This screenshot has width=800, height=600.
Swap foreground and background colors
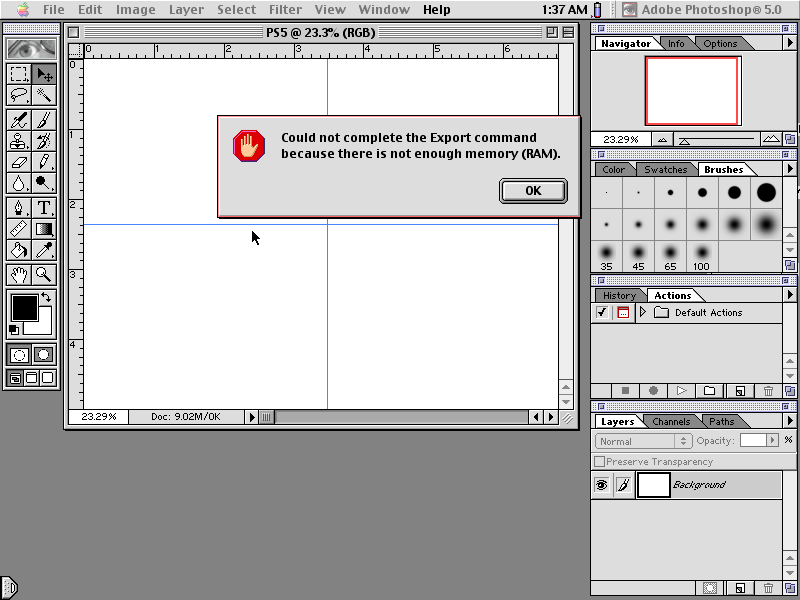pos(46,297)
